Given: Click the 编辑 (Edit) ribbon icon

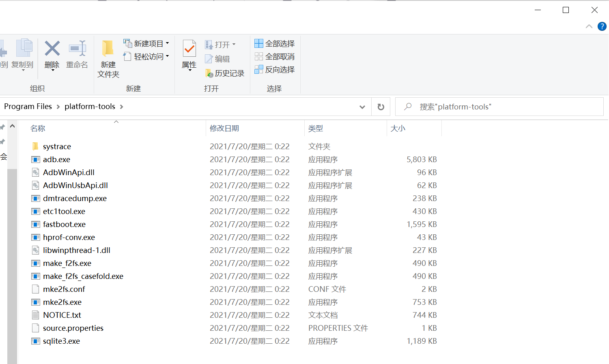Looking at the screenshot, I should pos(221,58).
